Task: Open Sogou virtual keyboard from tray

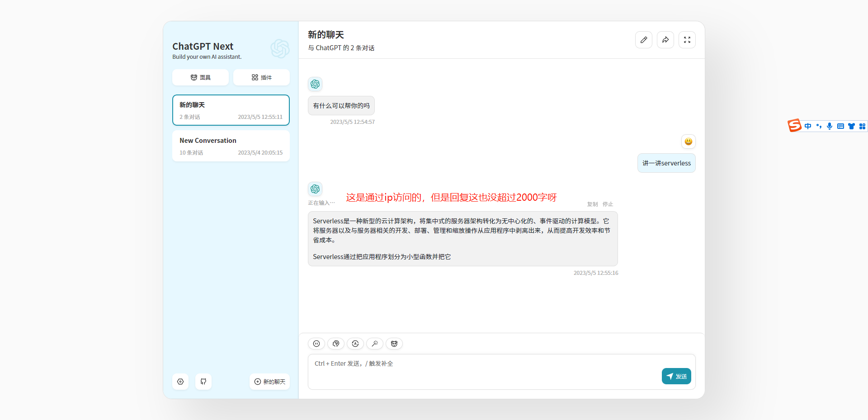Action: point(840,126)
